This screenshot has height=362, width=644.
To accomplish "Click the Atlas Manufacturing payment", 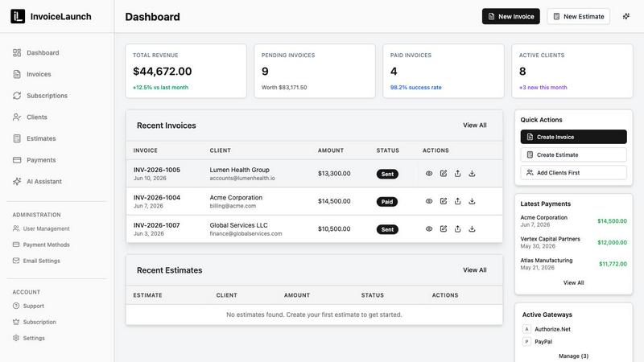I will 573,264.
